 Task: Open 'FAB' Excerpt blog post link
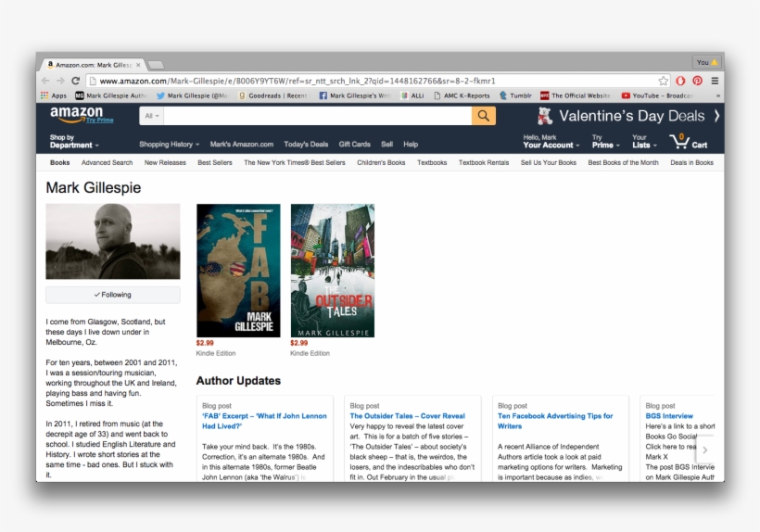pyautogui.click(x=264, y=421)
